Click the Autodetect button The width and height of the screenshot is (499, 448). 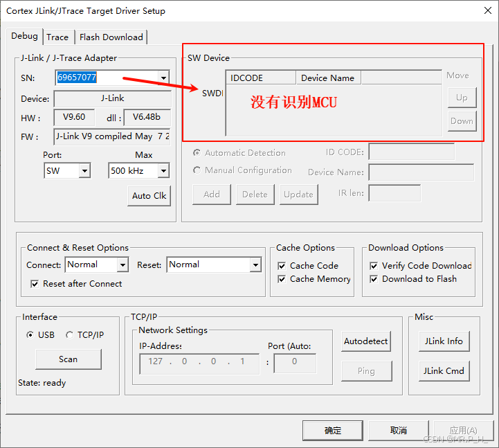[365, 341]
